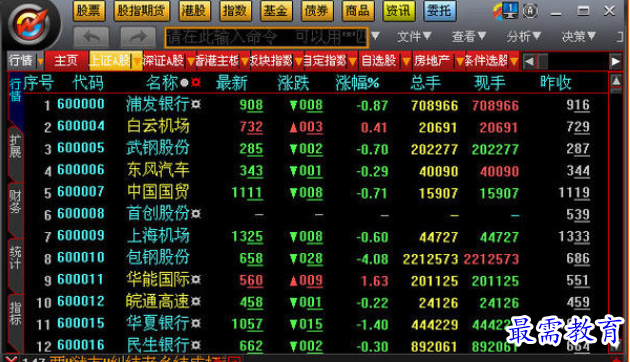Click the marker icon next to 浦发银行
This screenshot has height=362, width=630.
196,104
